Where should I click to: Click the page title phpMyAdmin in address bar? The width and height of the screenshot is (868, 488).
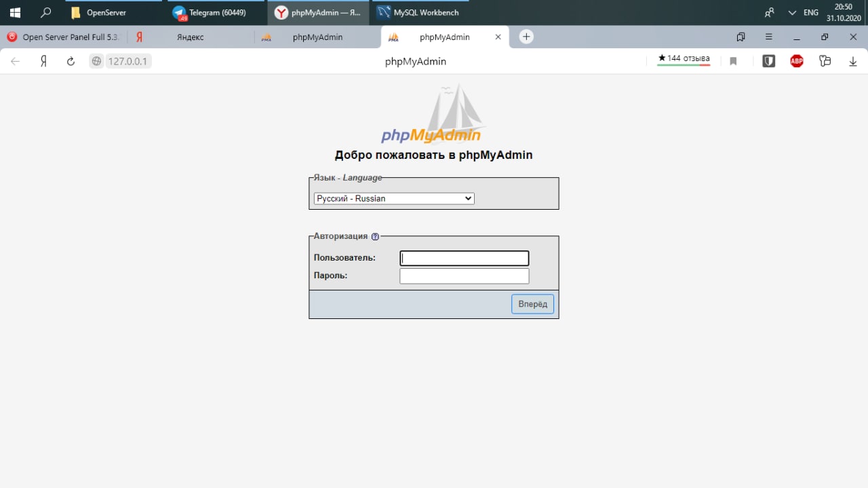click(416, 61)
